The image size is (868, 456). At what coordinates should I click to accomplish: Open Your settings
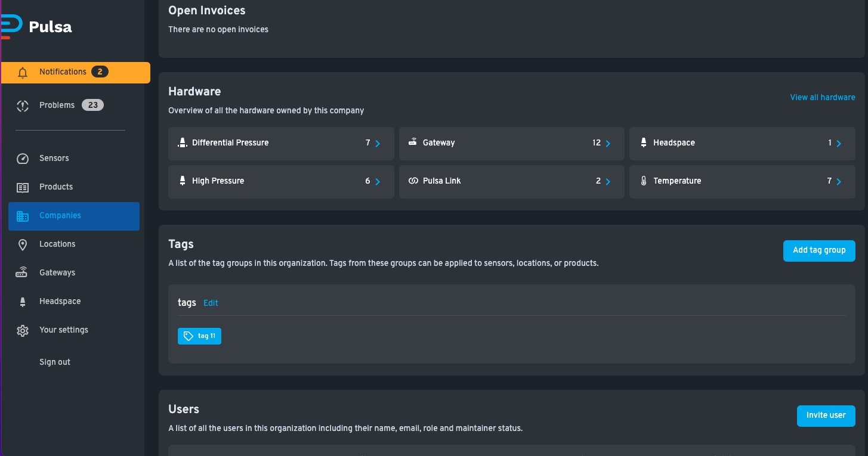pos(73,330)
